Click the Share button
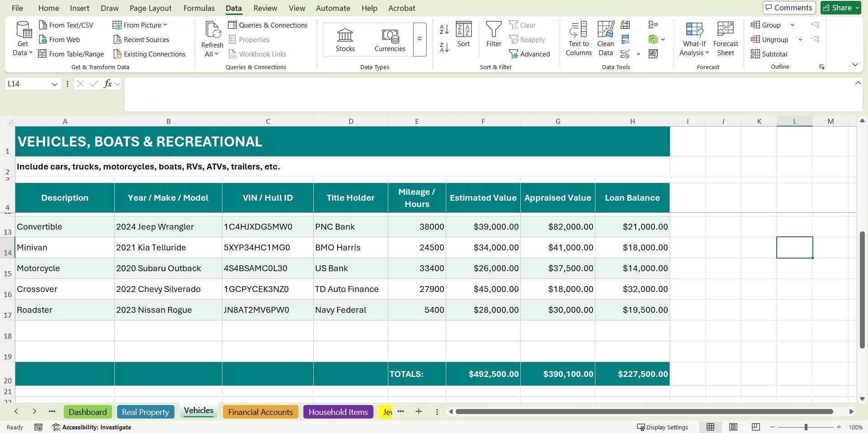 click(840, 8)
